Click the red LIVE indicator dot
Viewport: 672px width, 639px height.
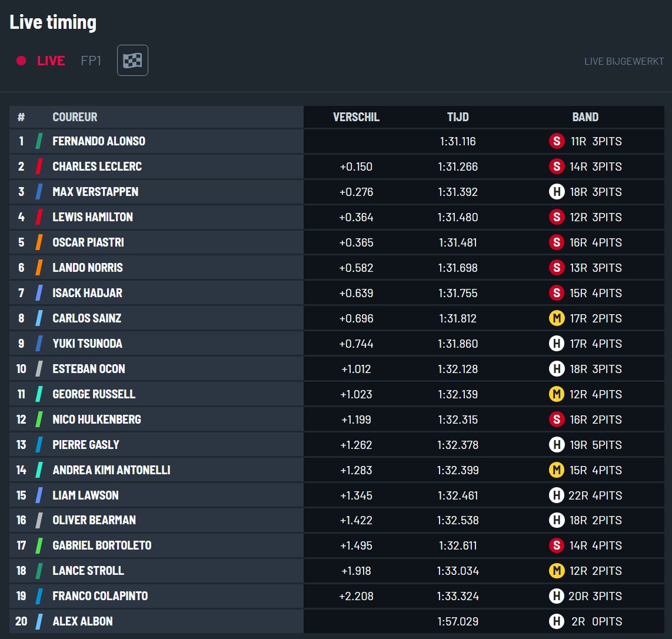[x=21, y=61]
